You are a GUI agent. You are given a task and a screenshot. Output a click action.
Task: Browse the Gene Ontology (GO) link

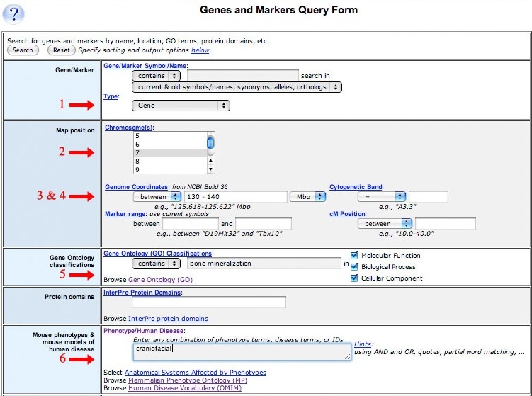pos(160,280)
